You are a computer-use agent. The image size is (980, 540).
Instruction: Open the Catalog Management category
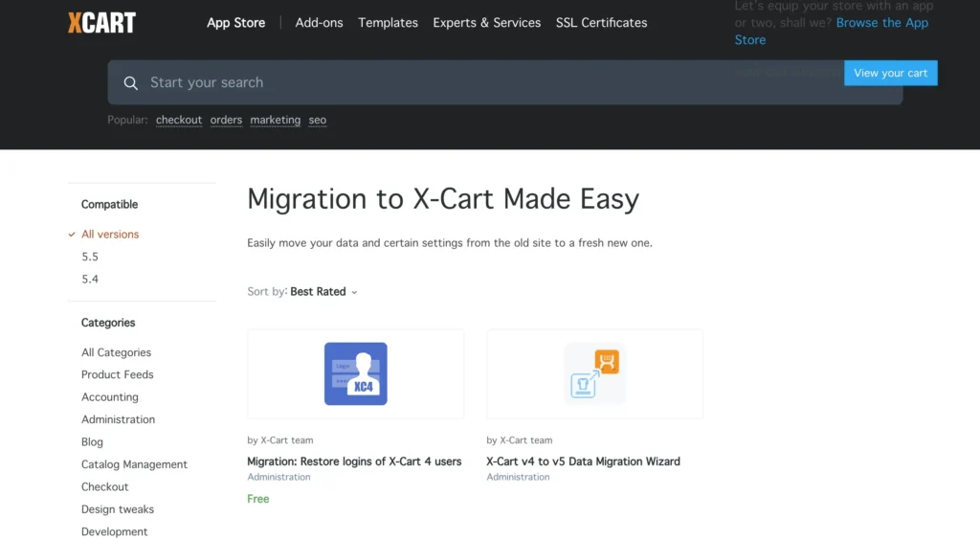tap(134, 465)
